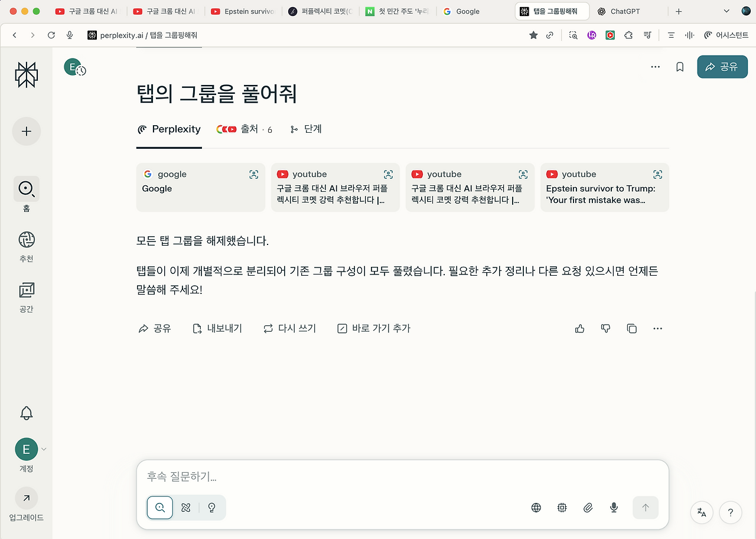The image size is (756, 539).
Task: Click the microphone icon beside the address bar
Action: 70,35
